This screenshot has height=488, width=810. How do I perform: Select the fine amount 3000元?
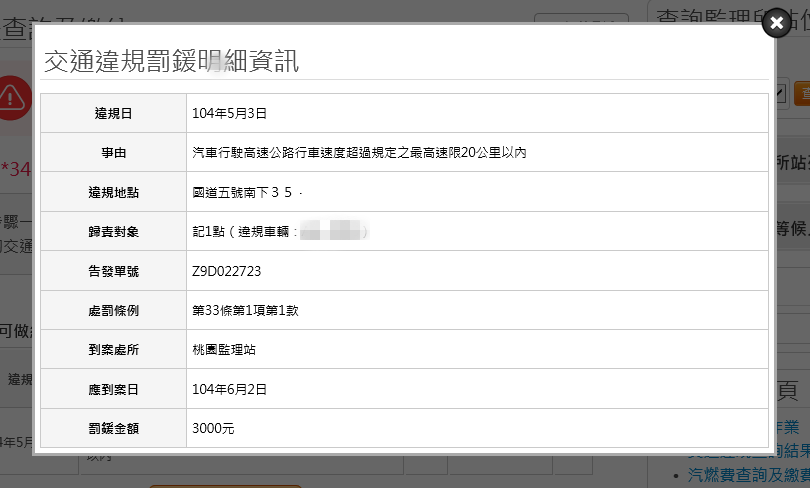(x=213, y=428)
